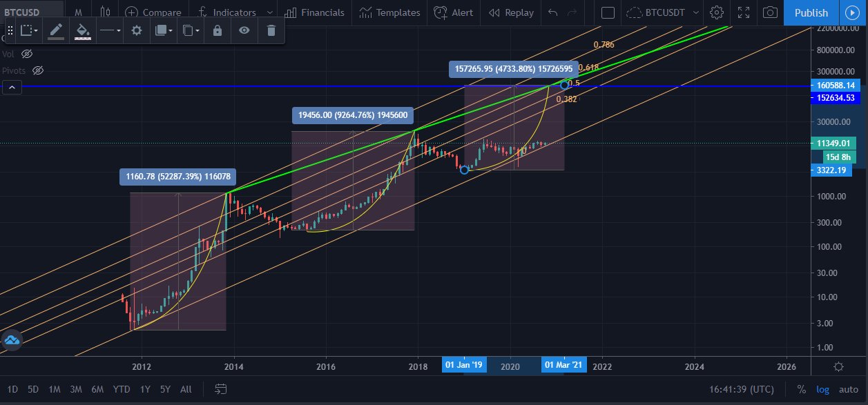Open the line style dropdown
The height and width of the screenshot is (405, 868).
coord(109,30)
